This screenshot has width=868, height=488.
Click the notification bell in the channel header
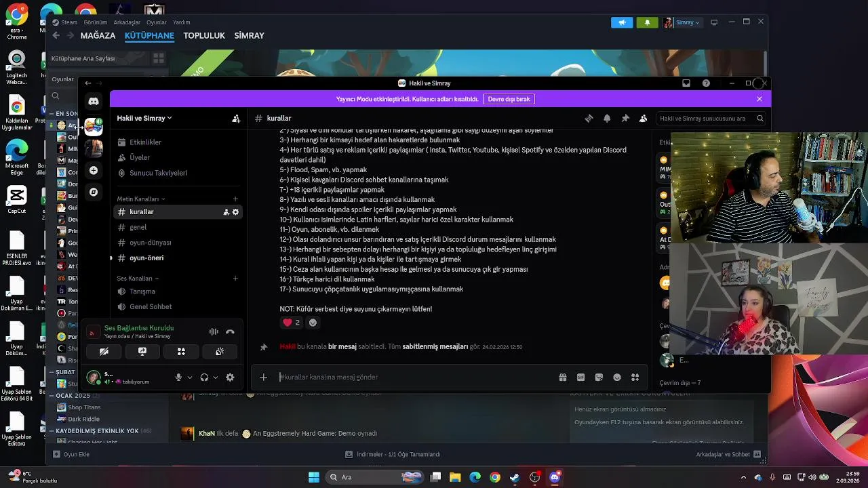607,118
